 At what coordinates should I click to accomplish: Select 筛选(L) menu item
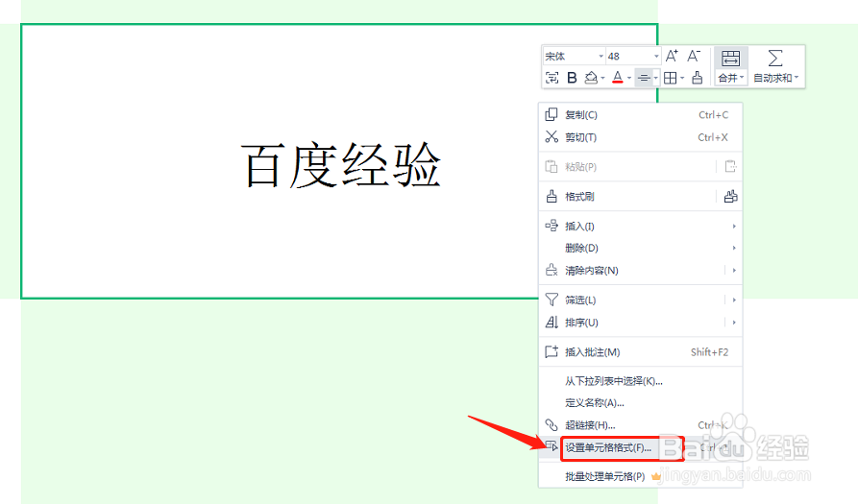coord(640,300)
